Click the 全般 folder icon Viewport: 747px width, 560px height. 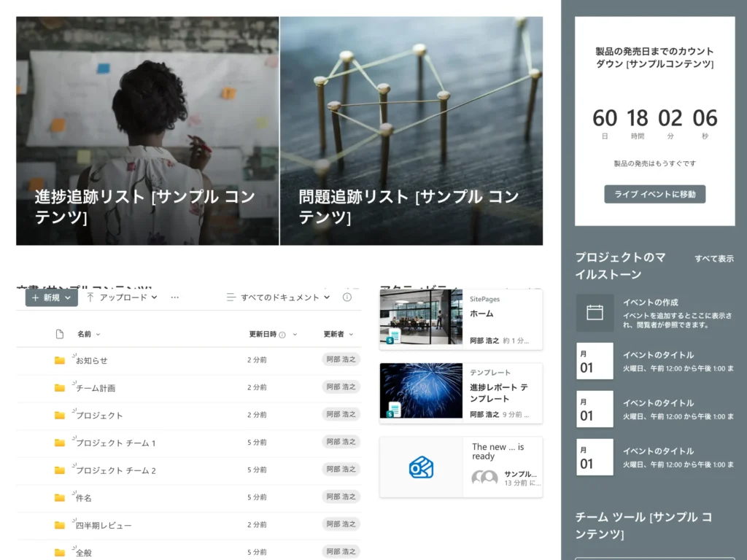coord(60,553)
